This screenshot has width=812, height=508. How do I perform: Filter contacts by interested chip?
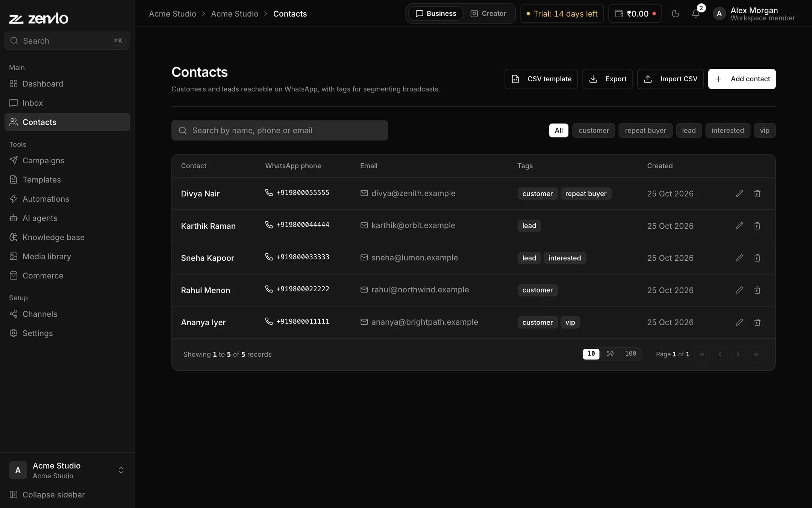point(727,131)
